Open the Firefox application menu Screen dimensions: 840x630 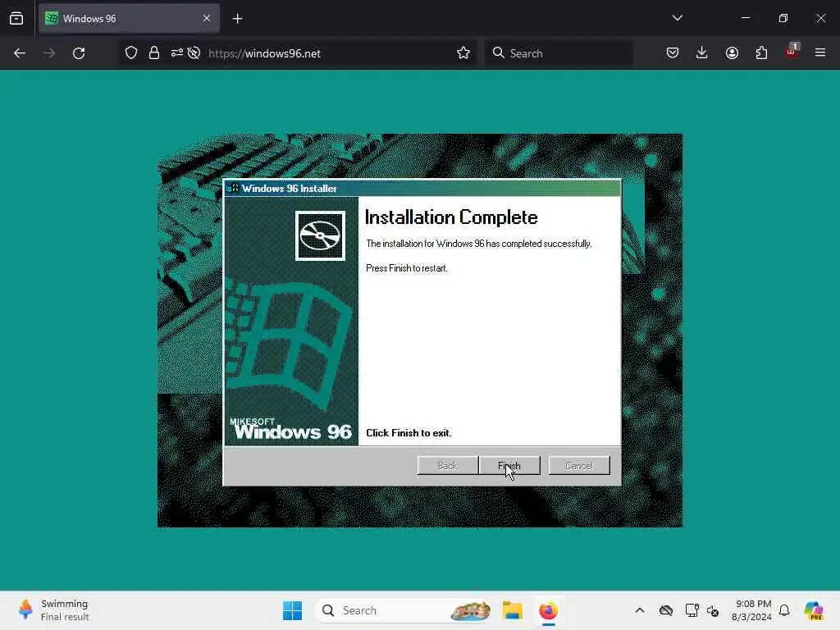tap(820, 53)
